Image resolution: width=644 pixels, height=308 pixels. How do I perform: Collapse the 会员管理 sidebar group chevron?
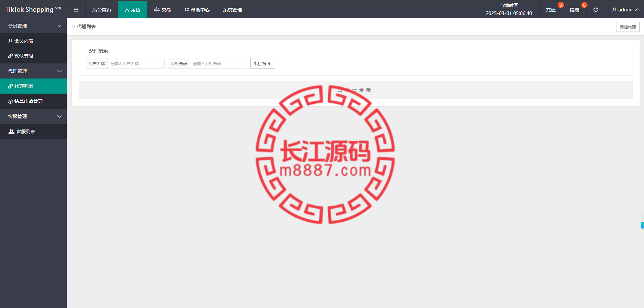coord(59,26)
